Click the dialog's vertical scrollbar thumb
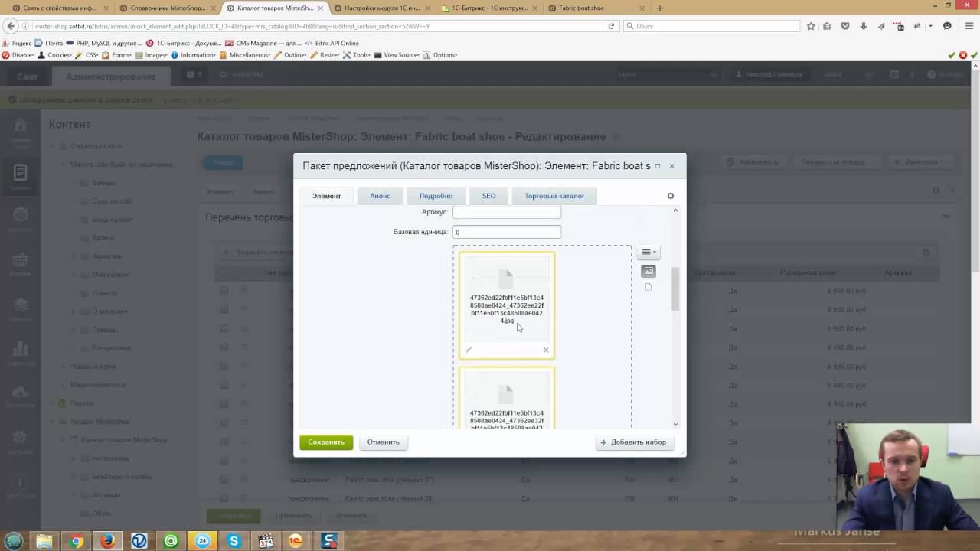The image size is (980, 551). (x=675, y=289)
